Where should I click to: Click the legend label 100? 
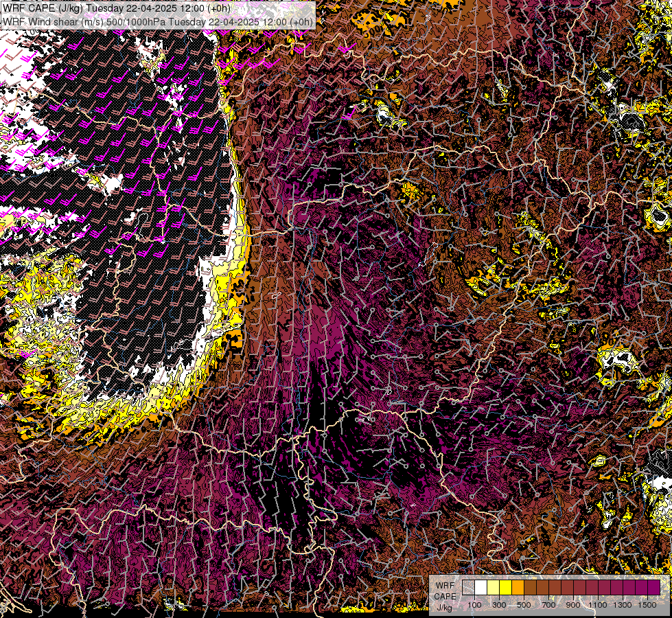click(474, 605)
